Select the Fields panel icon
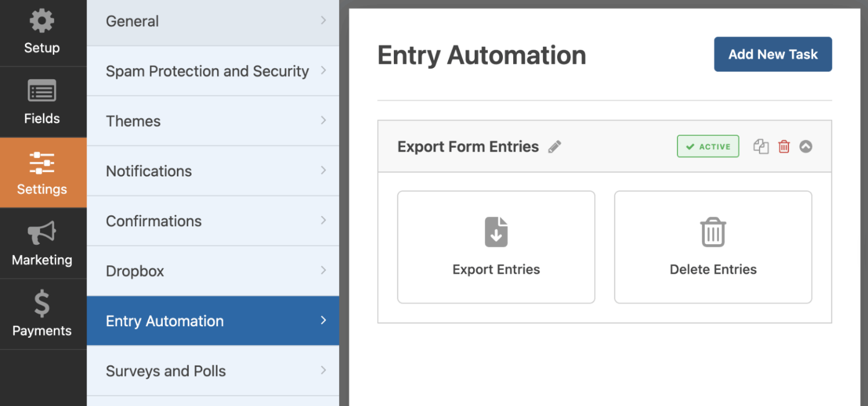 pyautogui.click(x=42, y=90)
